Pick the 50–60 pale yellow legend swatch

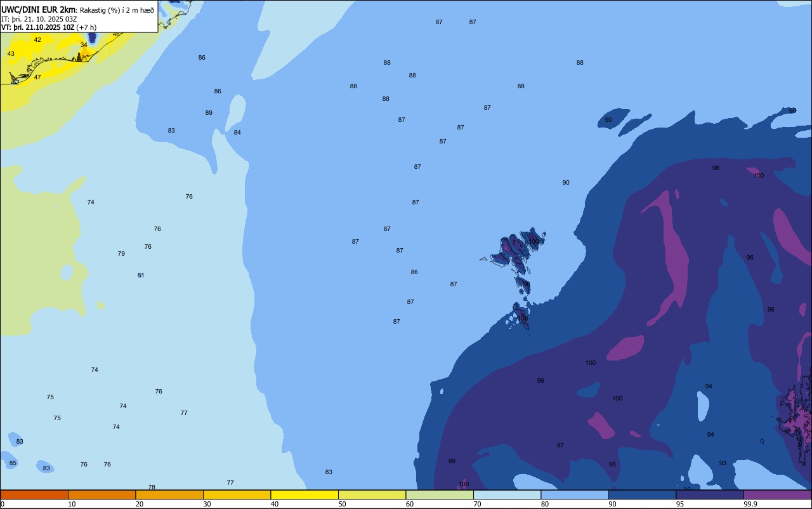[372, 494]
